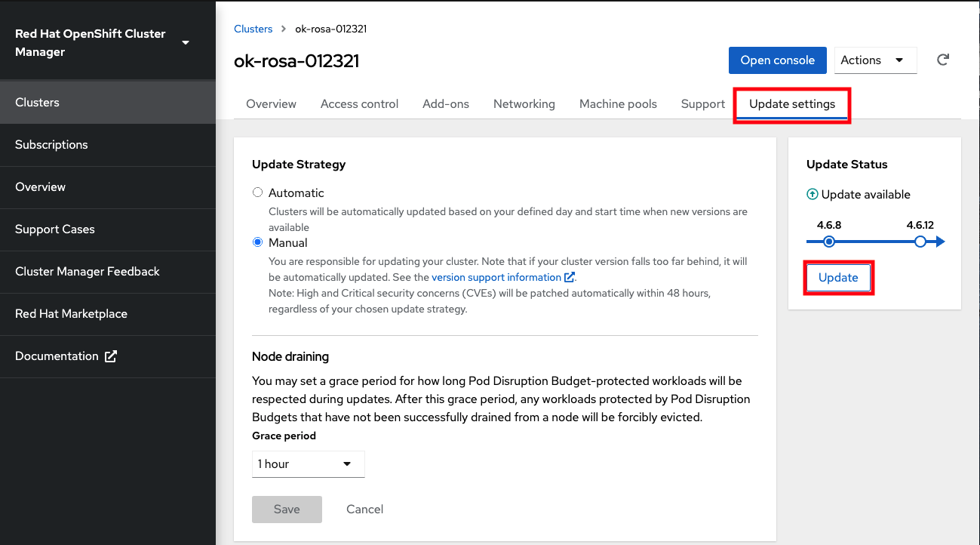The width and height of the screenshot is (980, 545).
Task: Click the Clusters breadcrumb link
Action: click(x=253, y=29)
